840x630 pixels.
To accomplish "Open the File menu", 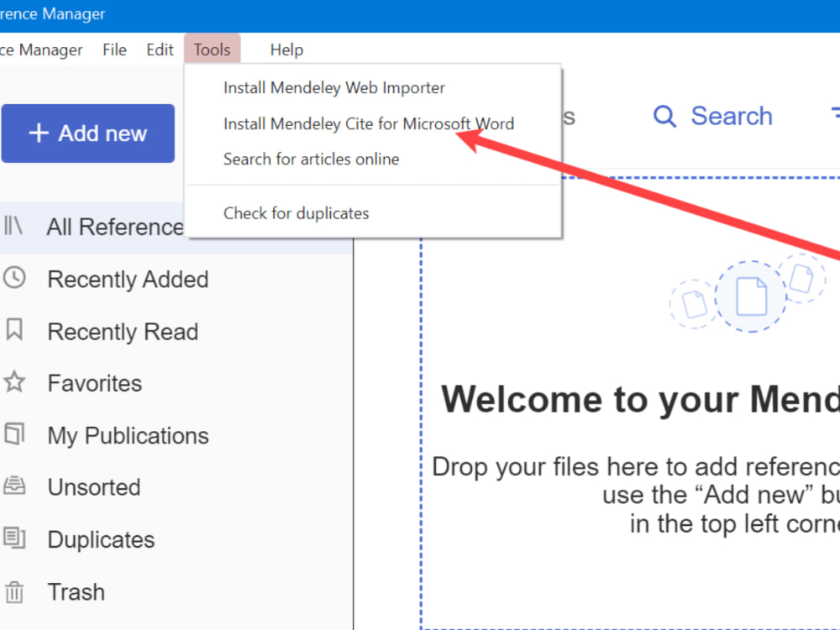I will tap(114, 50).
